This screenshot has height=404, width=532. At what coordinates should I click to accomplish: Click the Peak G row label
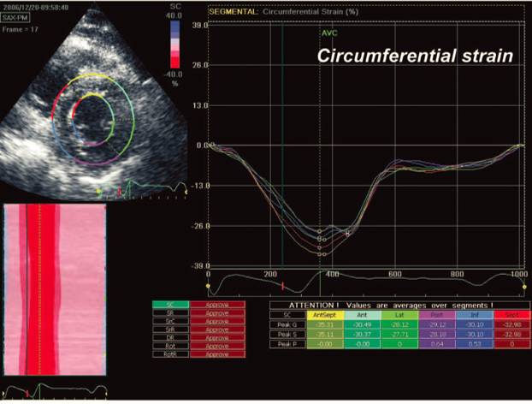(x=286, y=325)
